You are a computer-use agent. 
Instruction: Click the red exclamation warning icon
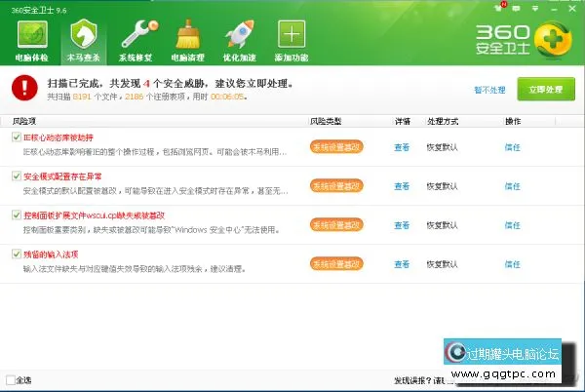[x=24, y=88]
